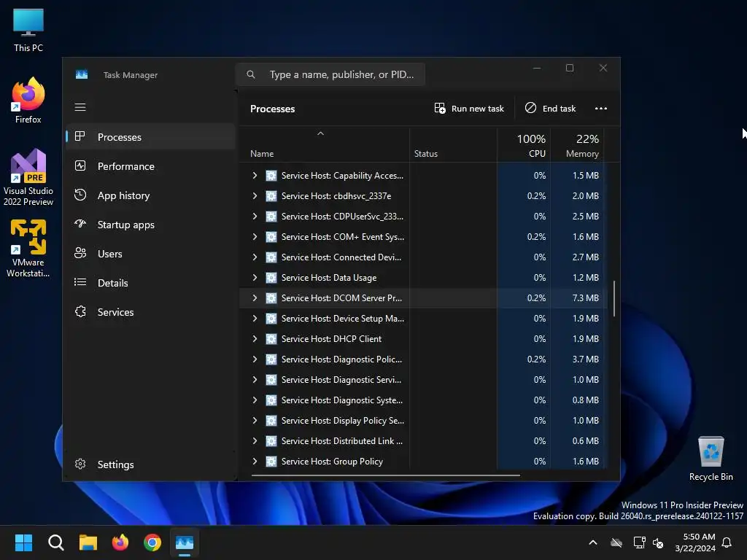Open Task Manager Settings
Screen dimensions: 747x560
[150, 464]
